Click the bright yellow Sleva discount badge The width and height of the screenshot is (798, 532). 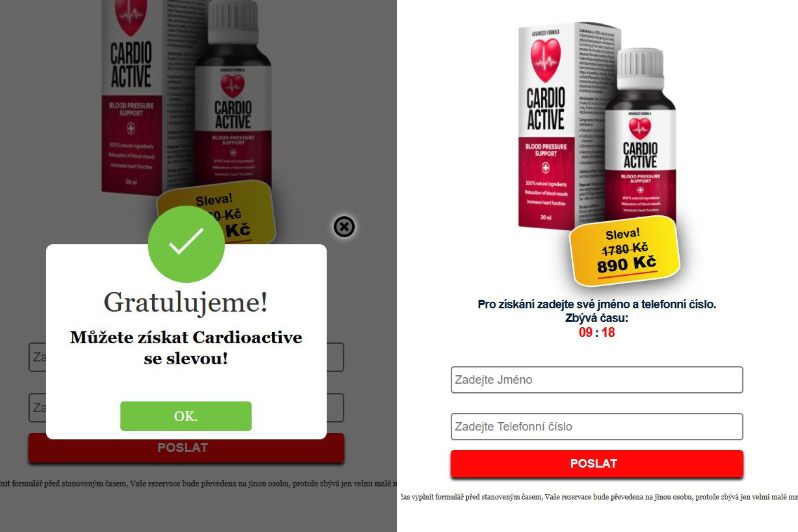[625, 251]
